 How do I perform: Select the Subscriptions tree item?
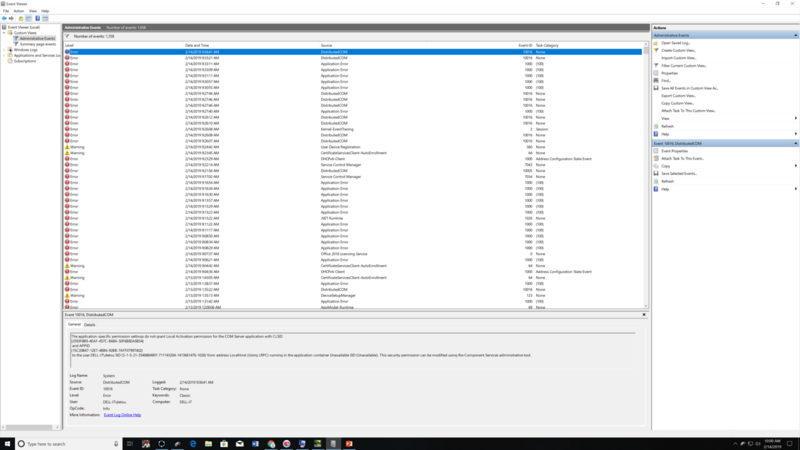25,61
